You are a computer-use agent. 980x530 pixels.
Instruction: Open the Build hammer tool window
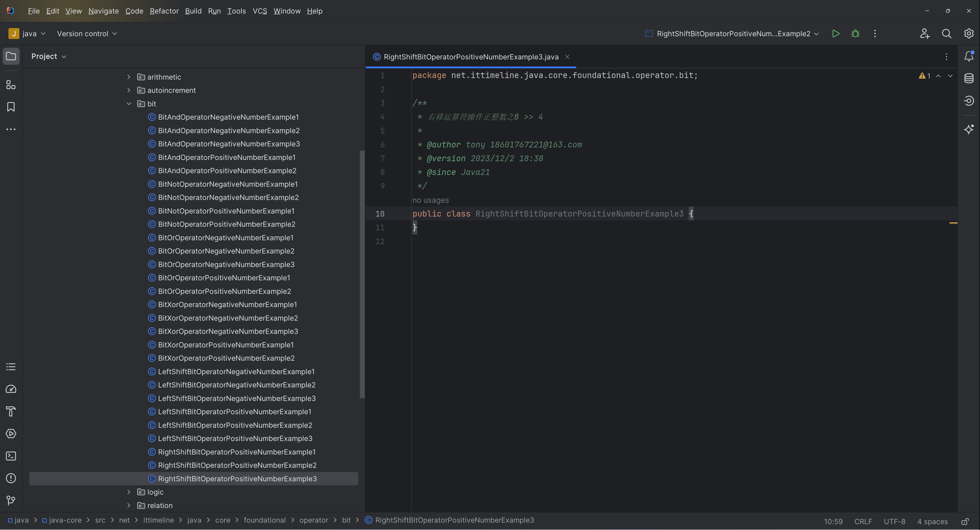click(x=11, y=411)
